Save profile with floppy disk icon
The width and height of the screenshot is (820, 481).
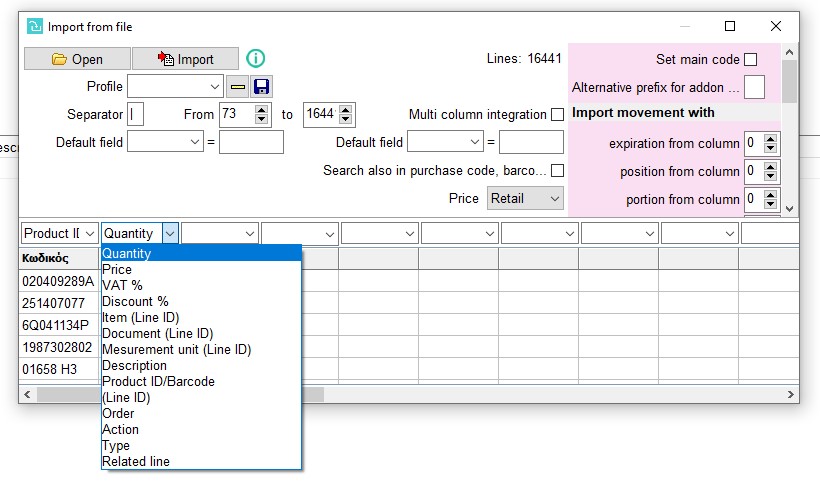pyautogui.click(x=261, y=86)
